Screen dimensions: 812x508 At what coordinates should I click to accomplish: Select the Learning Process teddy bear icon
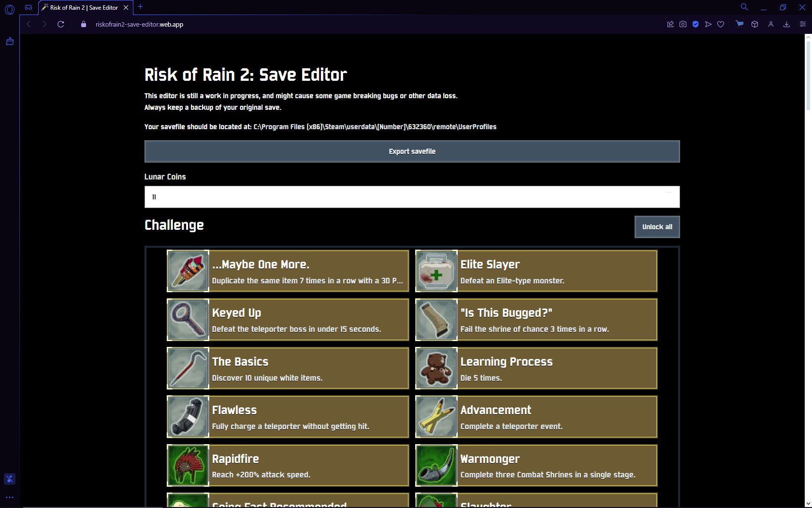436,368
